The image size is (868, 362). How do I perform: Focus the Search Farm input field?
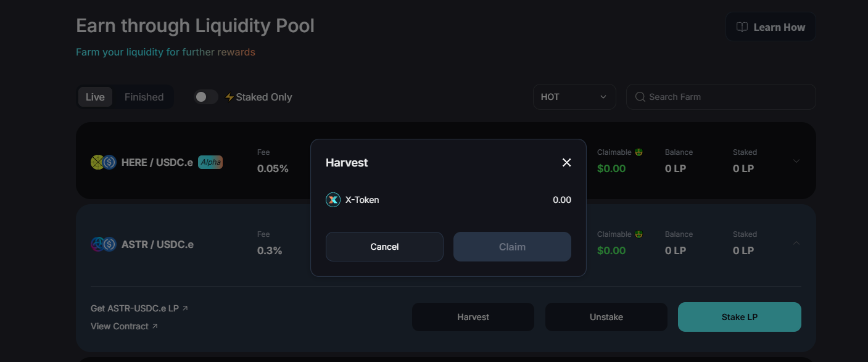click(721, 97)
